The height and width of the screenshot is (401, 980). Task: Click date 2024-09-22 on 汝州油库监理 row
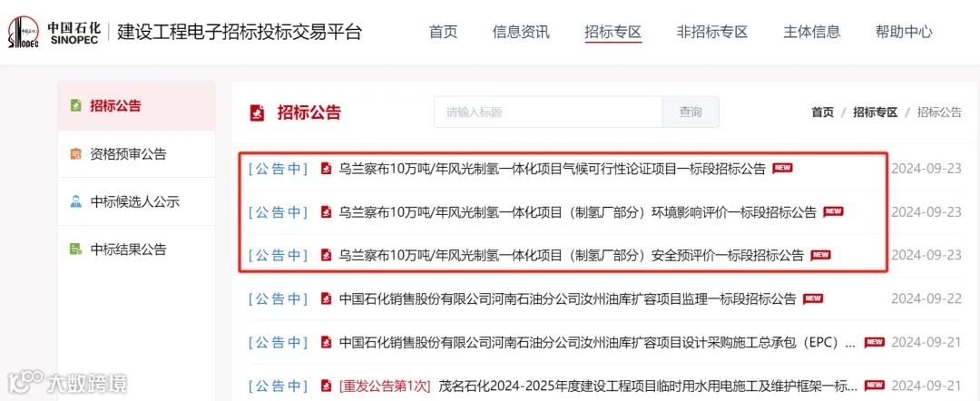coord(926,299)
